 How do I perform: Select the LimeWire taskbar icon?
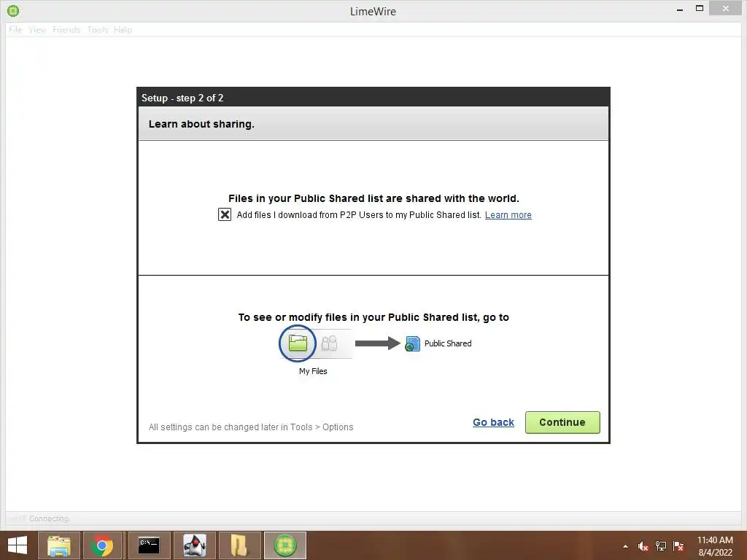[x=285, y=545]
